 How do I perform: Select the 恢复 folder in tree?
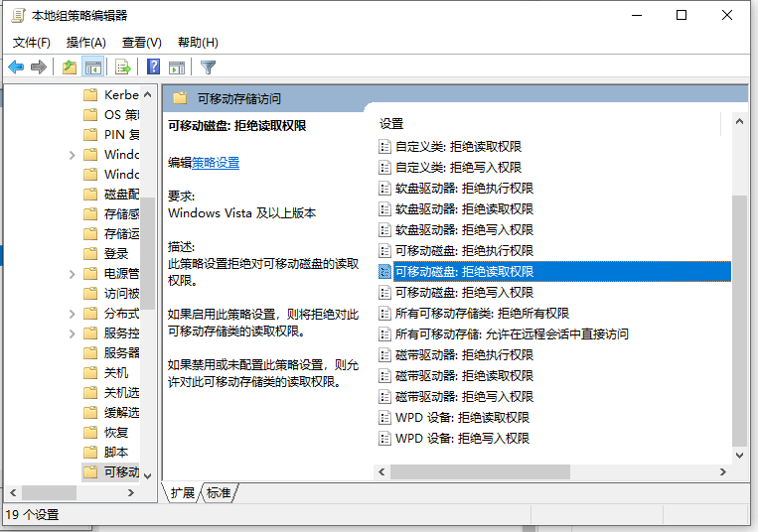[x=105, y=432]
